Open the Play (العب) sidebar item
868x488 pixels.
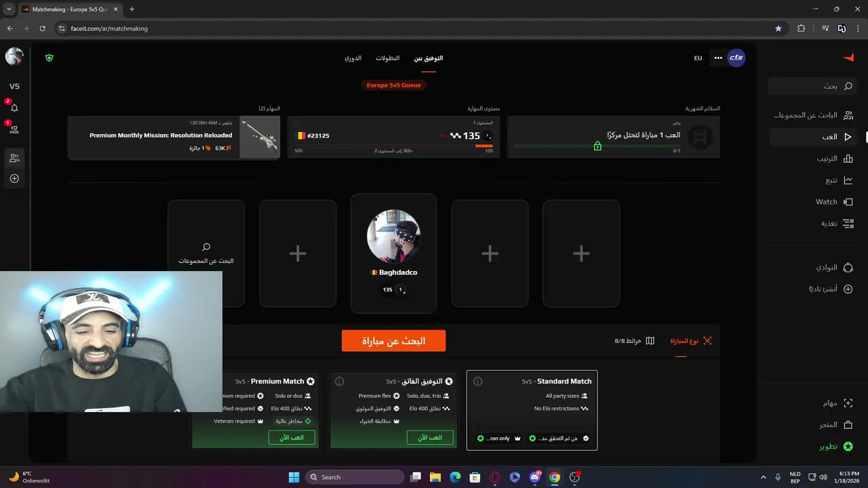[x=811, y=136]
